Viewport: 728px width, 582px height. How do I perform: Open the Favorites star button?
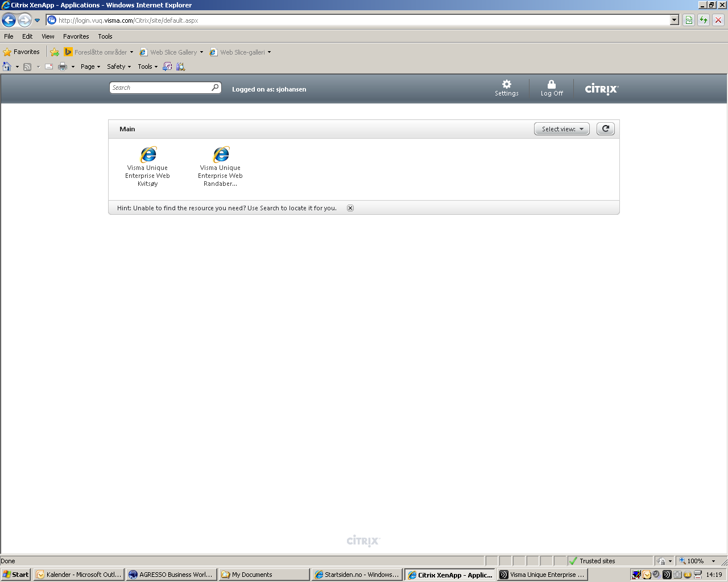(x=22, y=52)
